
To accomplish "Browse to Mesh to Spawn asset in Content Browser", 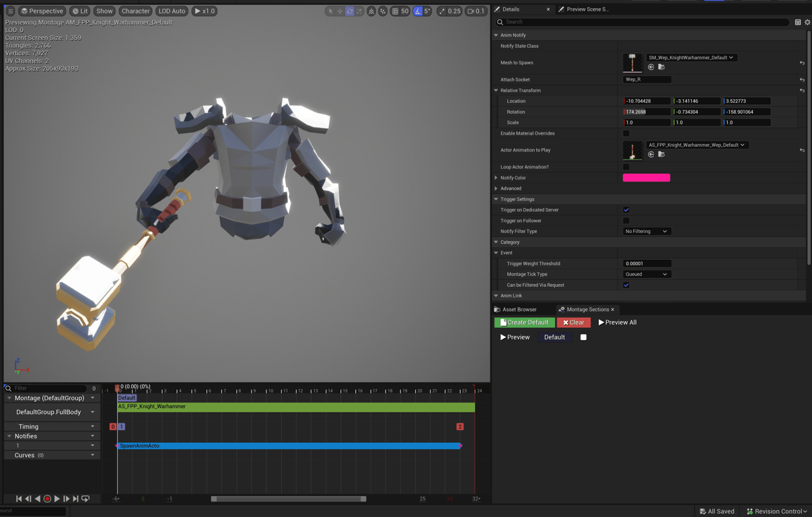I will click(x=661, y=67).
